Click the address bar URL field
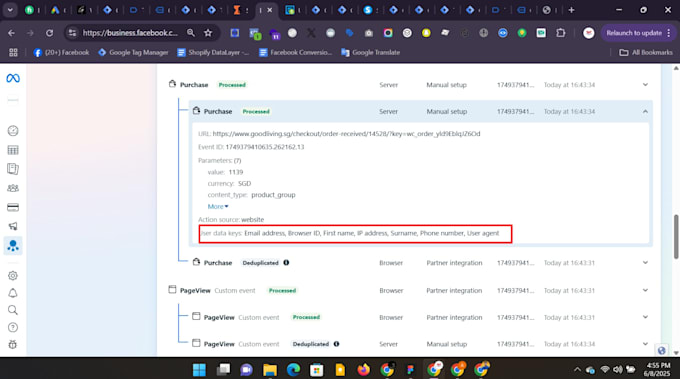This screenshot has width=680, height=379. [x=130, y=33]
